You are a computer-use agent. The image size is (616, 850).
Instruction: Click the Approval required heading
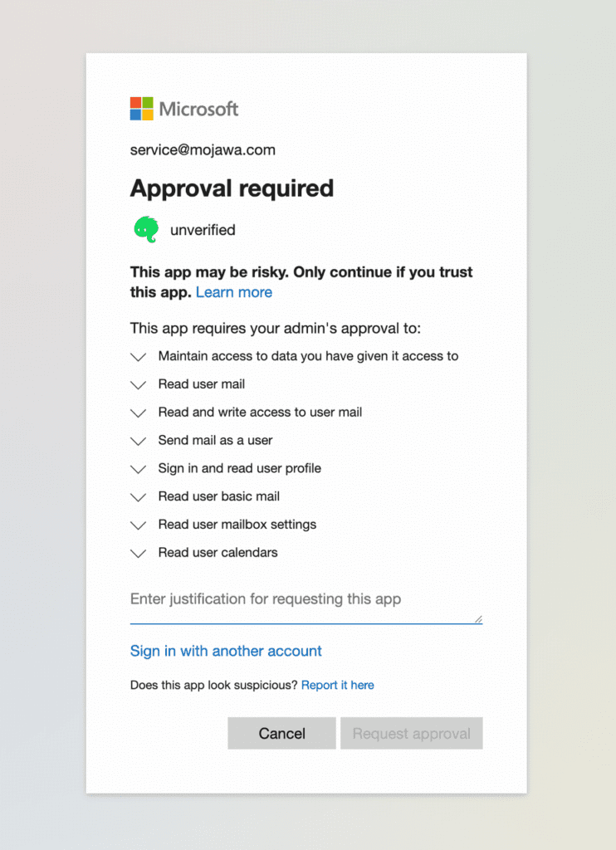click(x=232, y=188)
